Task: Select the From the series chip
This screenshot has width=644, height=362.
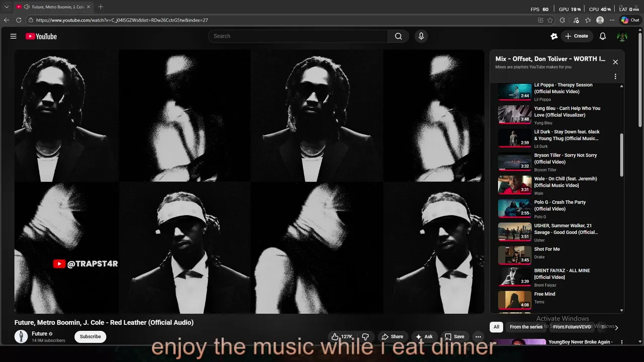Action: (x=526, y=327)
